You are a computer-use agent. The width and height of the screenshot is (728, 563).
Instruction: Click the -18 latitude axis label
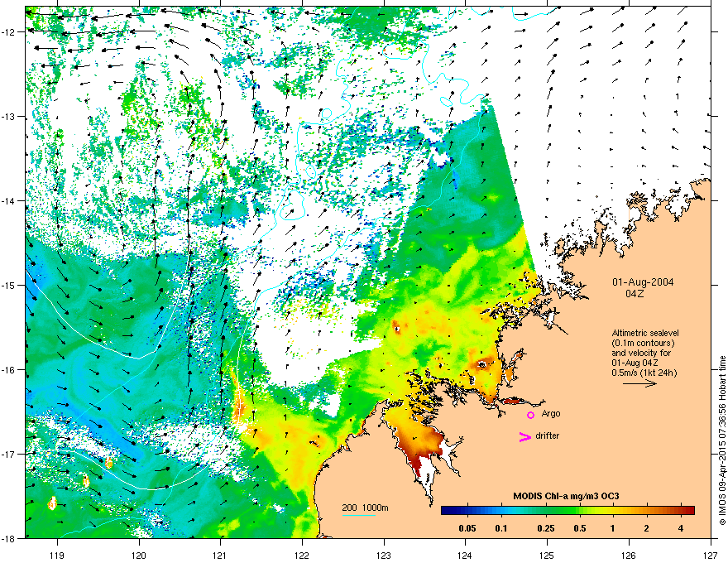[9, 538]
